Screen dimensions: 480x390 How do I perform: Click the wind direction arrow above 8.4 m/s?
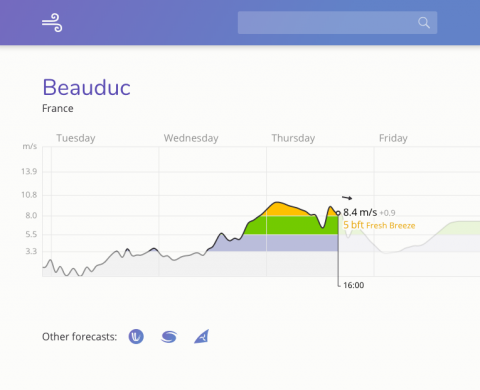tap(347, 198)
